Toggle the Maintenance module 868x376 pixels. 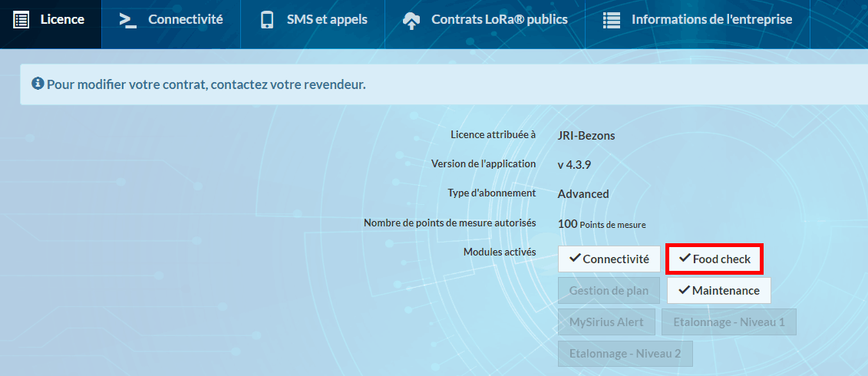click(718, 290)
